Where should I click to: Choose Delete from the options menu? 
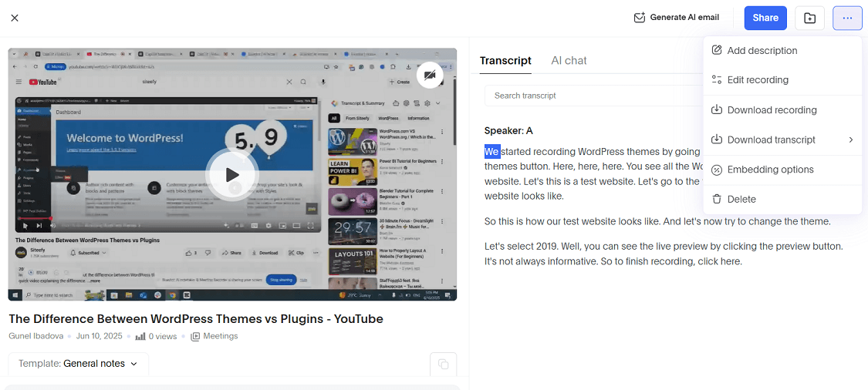pos(741,200)
